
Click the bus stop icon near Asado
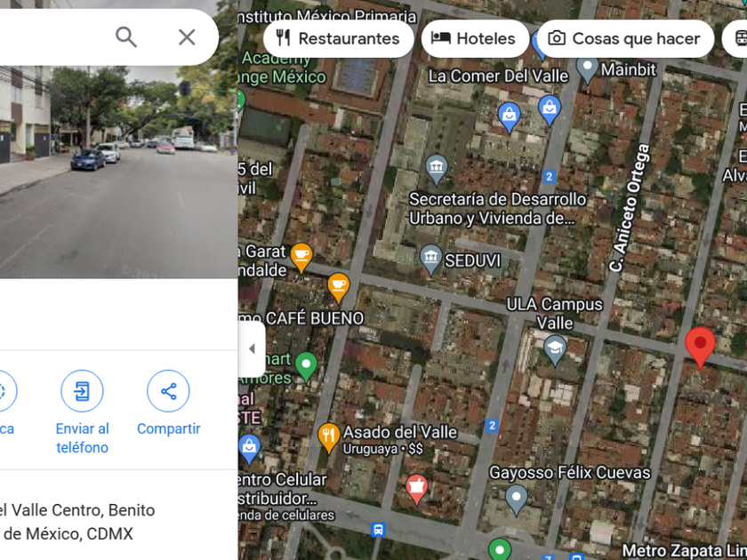[378, 529]
